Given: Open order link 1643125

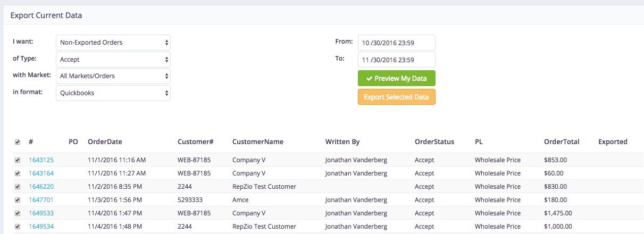Looking at the screenshot, I should [x=41, y=160].
